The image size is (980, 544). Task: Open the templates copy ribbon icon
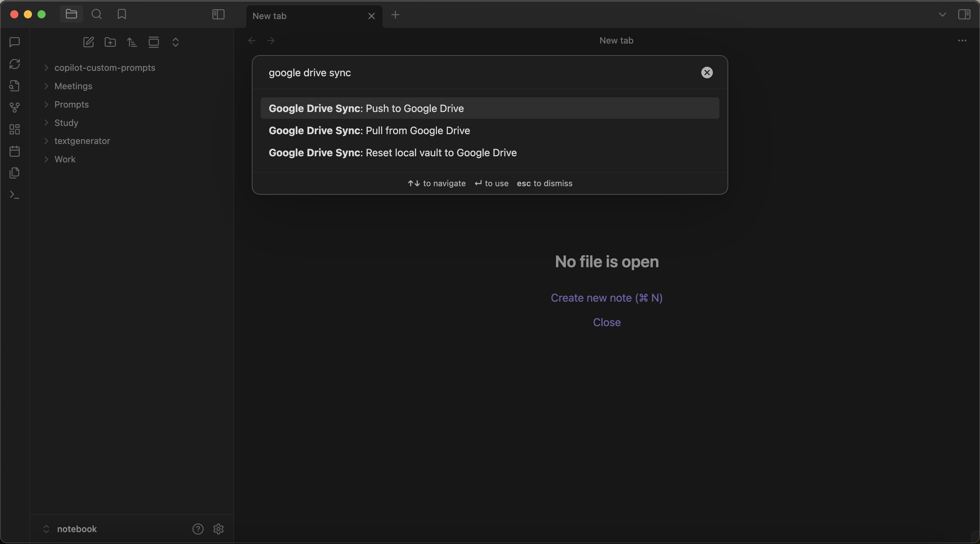(x=14, y=173)
